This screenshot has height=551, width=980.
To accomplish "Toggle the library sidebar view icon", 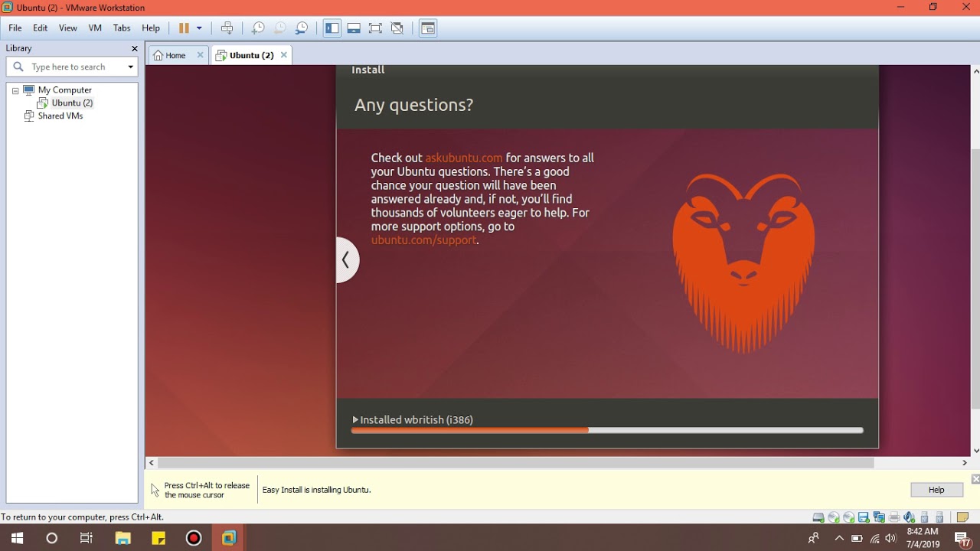I will point(332,28).
